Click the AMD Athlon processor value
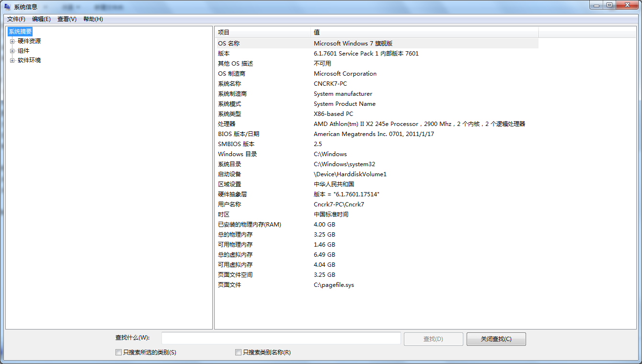The width and height of the screenshot is (642, 364). [x=420, y=124]
